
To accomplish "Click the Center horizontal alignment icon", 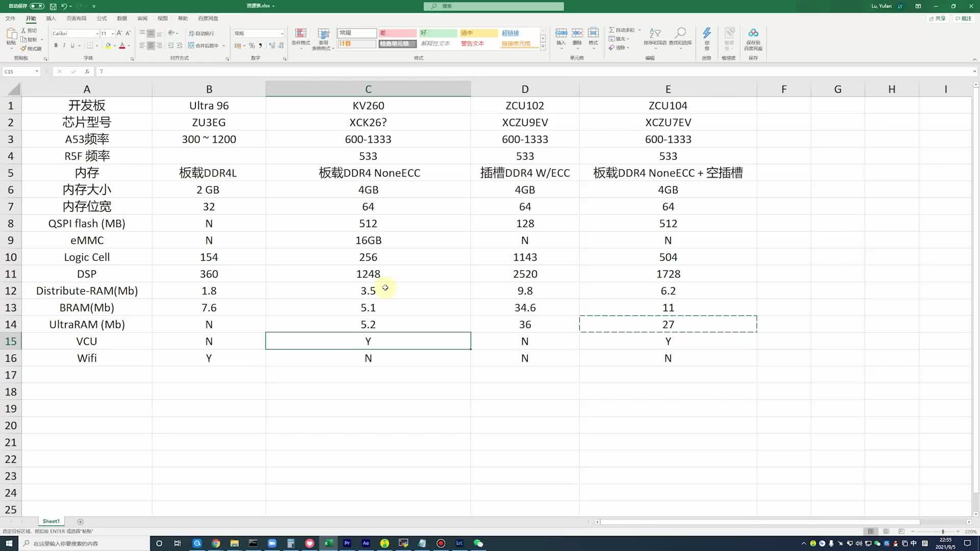I will tap(151, 45).
